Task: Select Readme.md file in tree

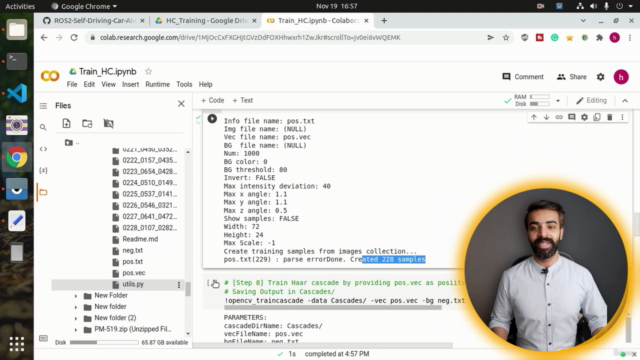Action: pos(140,239)
